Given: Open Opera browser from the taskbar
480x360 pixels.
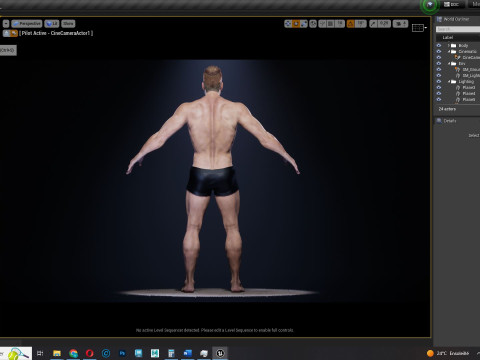Looking at the screenshot, I should pyautogui.click(x=89, y=353).
